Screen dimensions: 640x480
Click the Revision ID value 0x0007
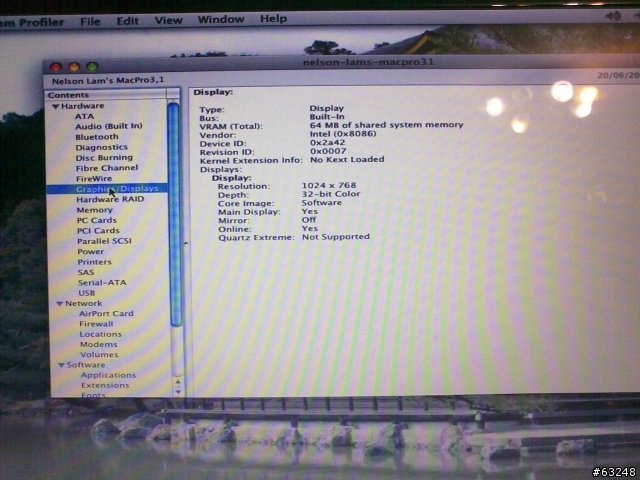click(x=328, y=151)
